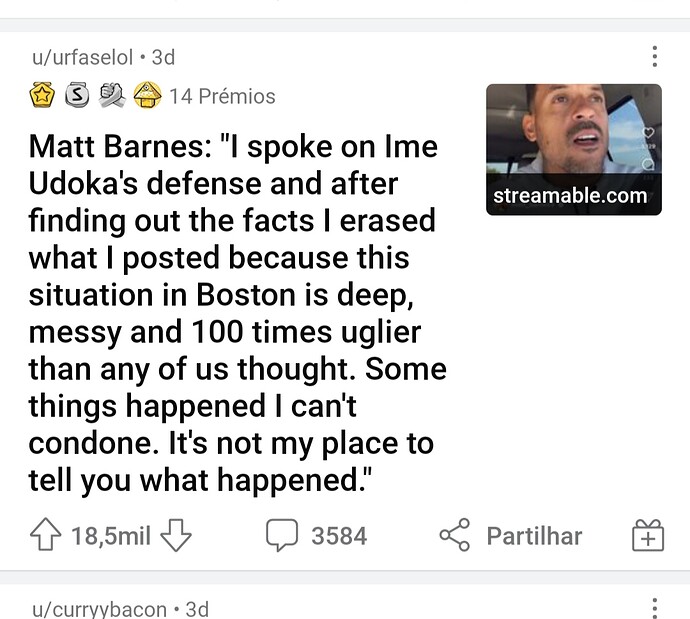Open u/urfaselol user profile
Screen dimensions: 690x619
tap(81, 58)
